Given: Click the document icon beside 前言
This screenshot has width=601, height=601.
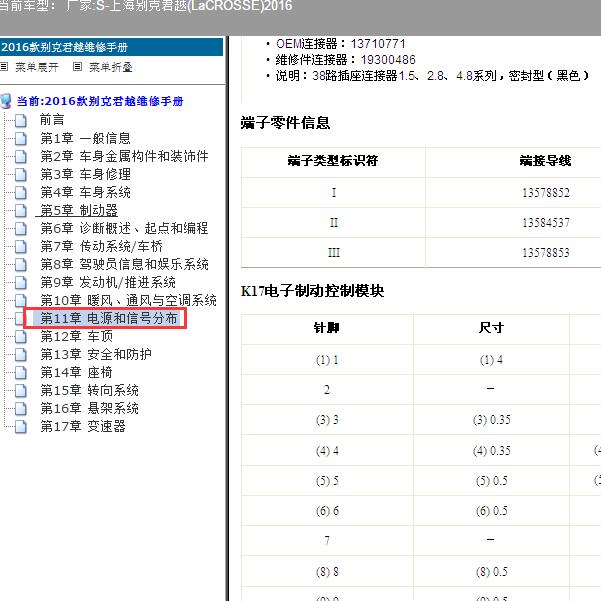Looking at the screenshot, I should click(21, 120).
